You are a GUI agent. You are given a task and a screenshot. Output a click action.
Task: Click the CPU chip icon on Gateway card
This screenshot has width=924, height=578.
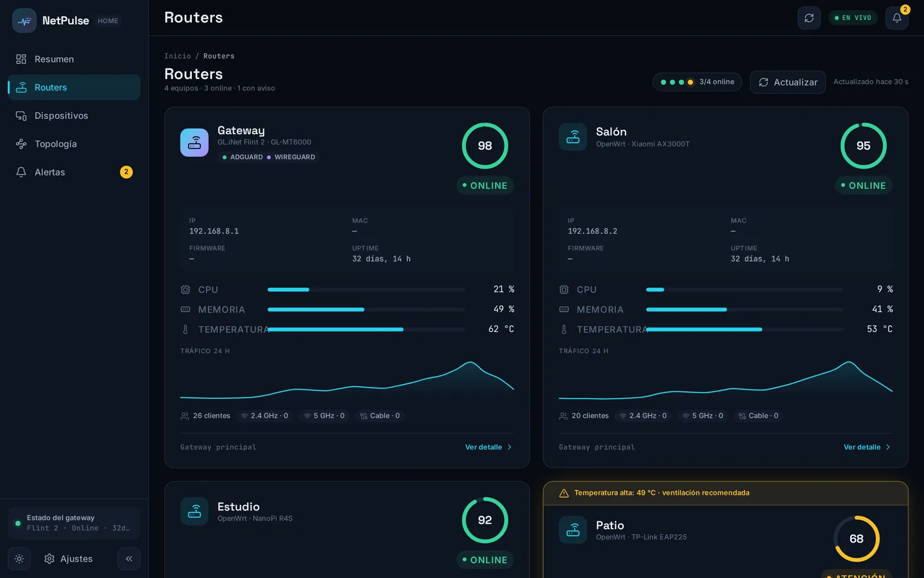[185, 290]
